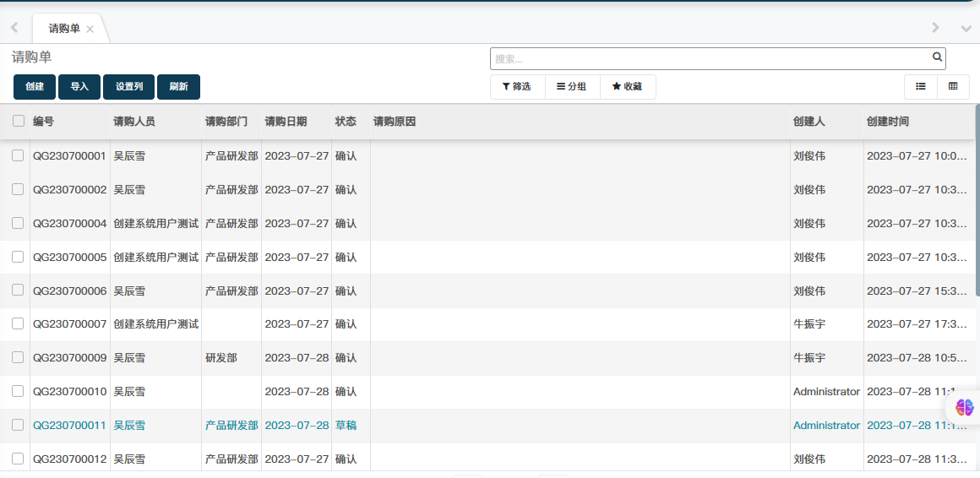The image size is (980, 478).
Task: Open the floating brain assistant icon
Action: point(964,407)
